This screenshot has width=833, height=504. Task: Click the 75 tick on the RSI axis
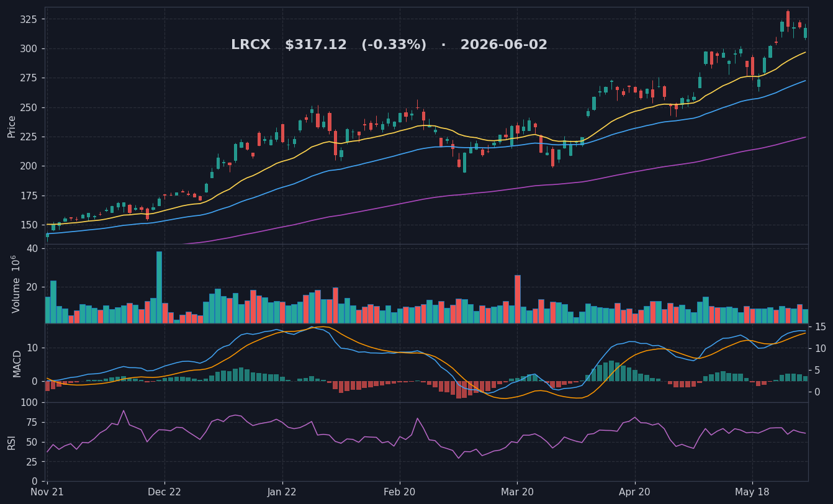tap(32, 423)
